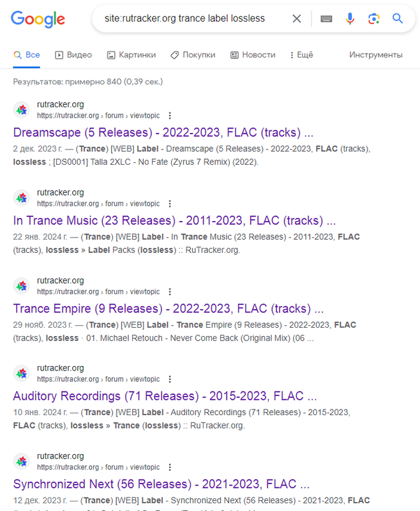Open the three-dot menu for the In Trance Music result
This screenshot has width=420, height=511.
click(170, 204)
